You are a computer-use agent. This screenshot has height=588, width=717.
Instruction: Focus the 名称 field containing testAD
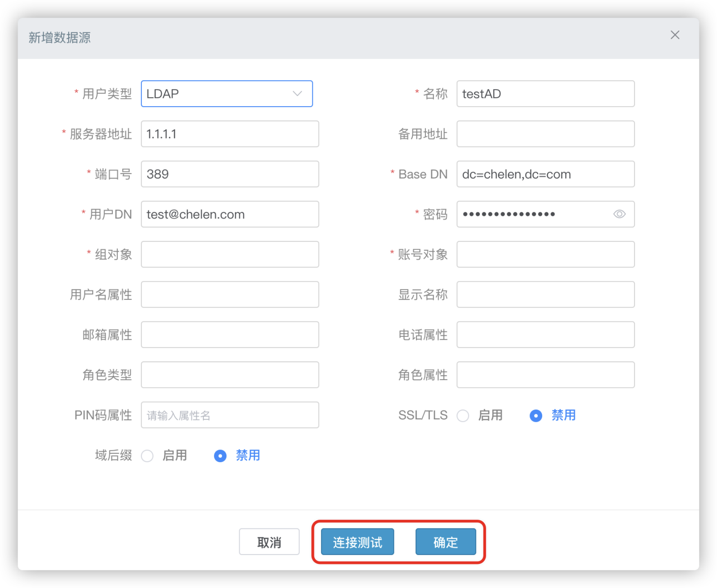(x=546, y=94)
